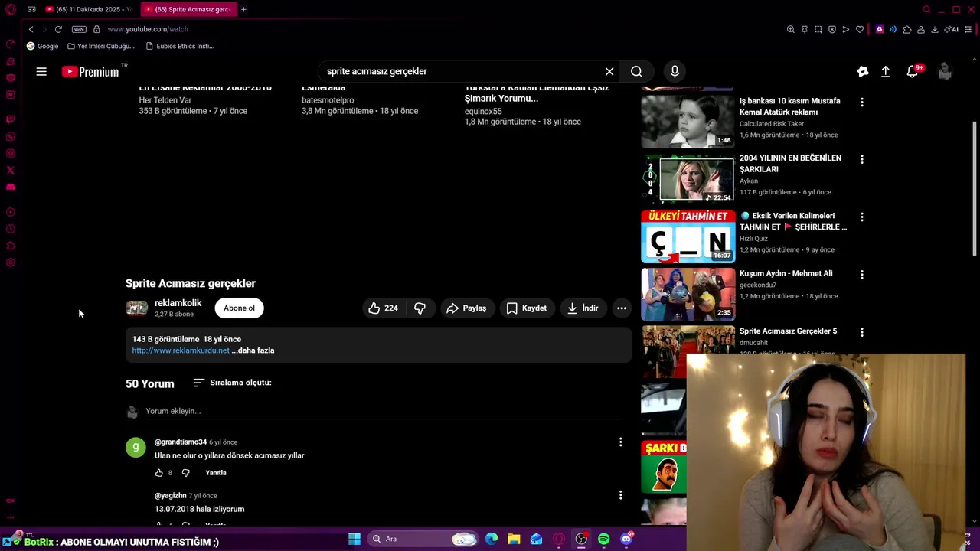The height and width of the screenshot is (551, 980).
Task: Open the ad blocker shield icon
Action: [832, 29]
